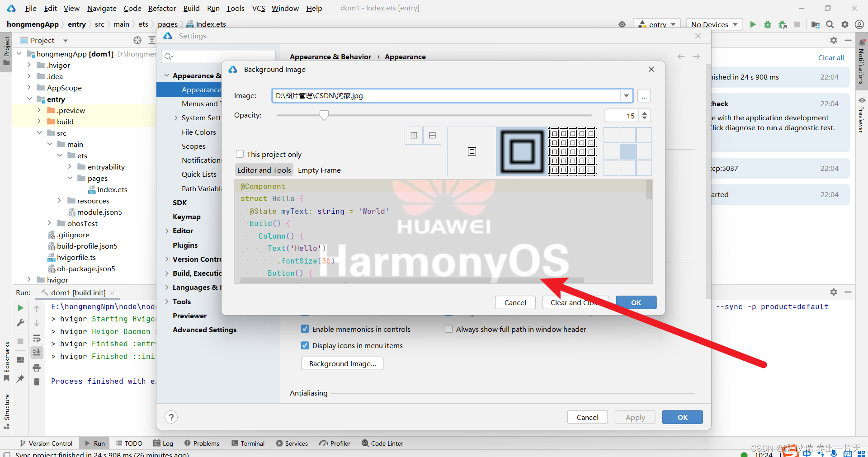Expand the Tools settings category

pos(167,302)
